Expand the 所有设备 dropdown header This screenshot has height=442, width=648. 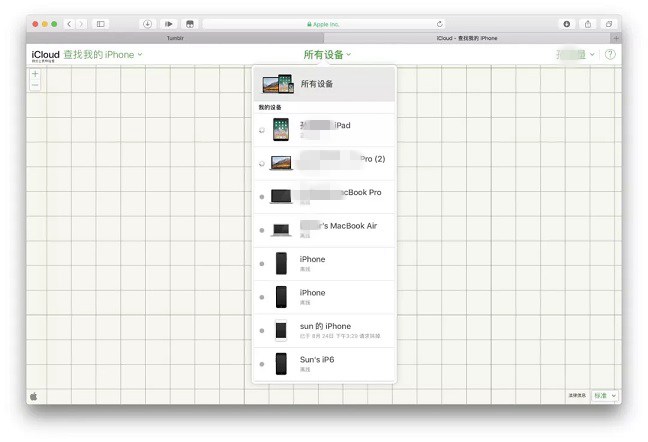(327, 54)
